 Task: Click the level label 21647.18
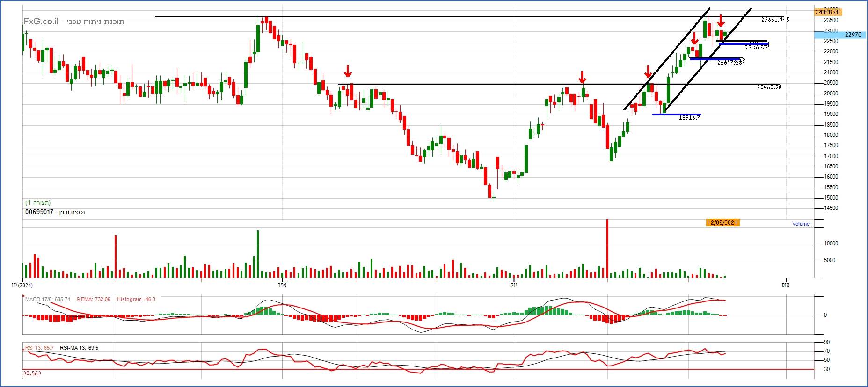click(729, 63)
